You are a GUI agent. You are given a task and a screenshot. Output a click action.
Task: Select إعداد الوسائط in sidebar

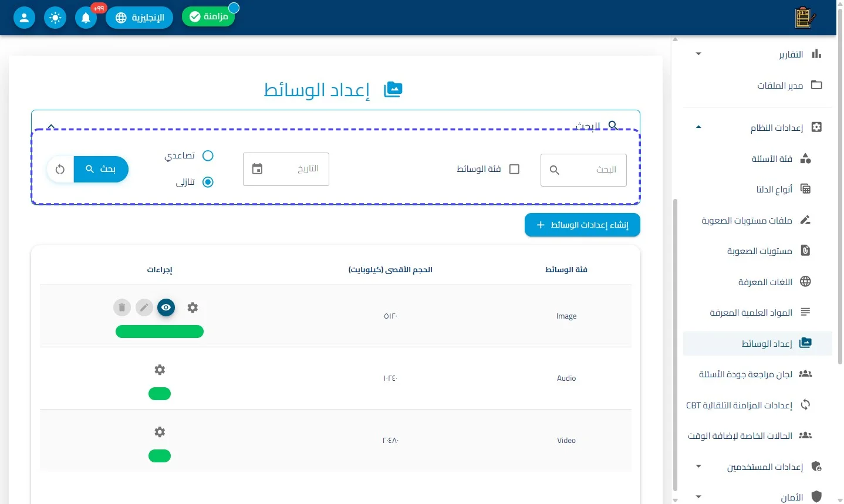(x=758, y=343)
